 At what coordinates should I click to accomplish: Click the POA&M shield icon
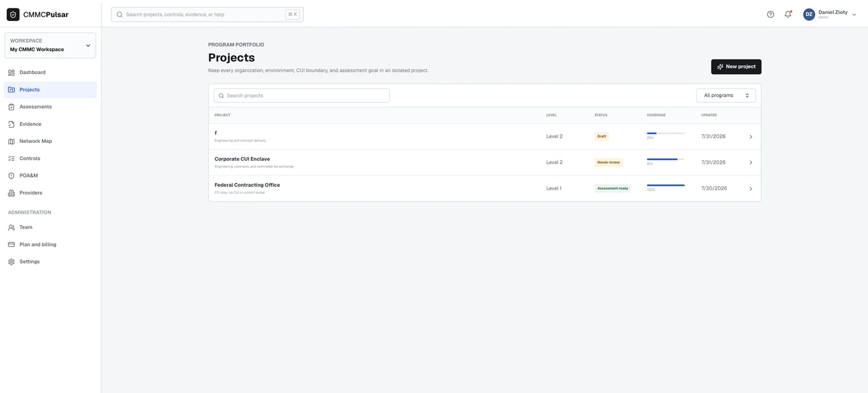[x=11, y=176]
